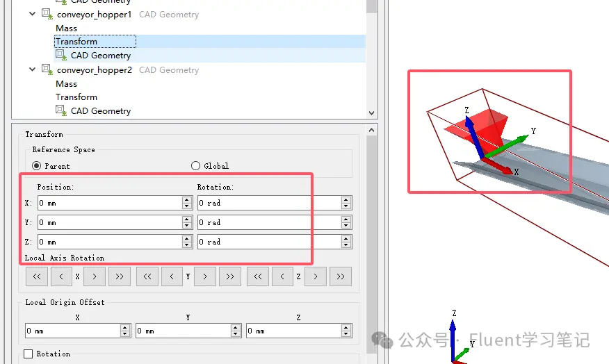
Task: Select the Global reference space radio
Action: (x=195, y=166)
